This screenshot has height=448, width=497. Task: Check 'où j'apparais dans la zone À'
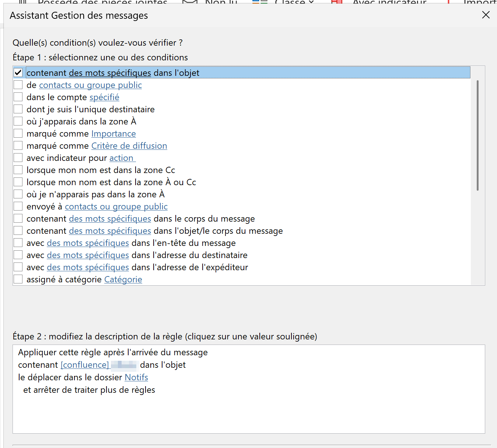point(18,121)
